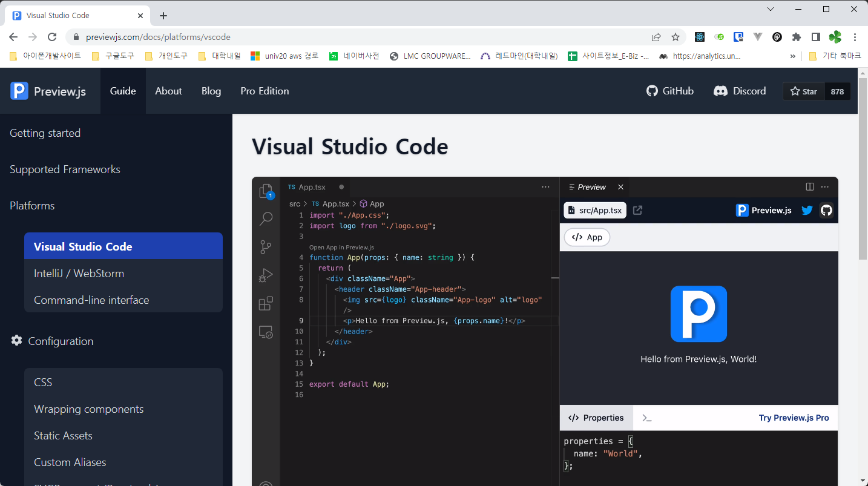Image resolution: width=868 pixels, height=486 pixels.
Task: Click the address bar URL
Action: pyautogui.click(x=158, y=37)
